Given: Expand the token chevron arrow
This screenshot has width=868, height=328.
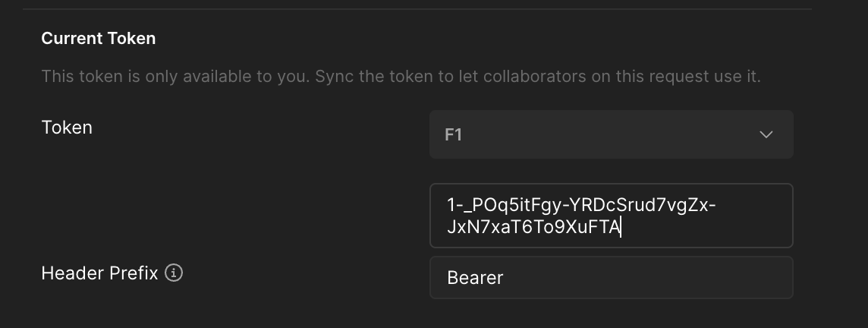Looking at the screenshot, I should (x=766, y=134).
